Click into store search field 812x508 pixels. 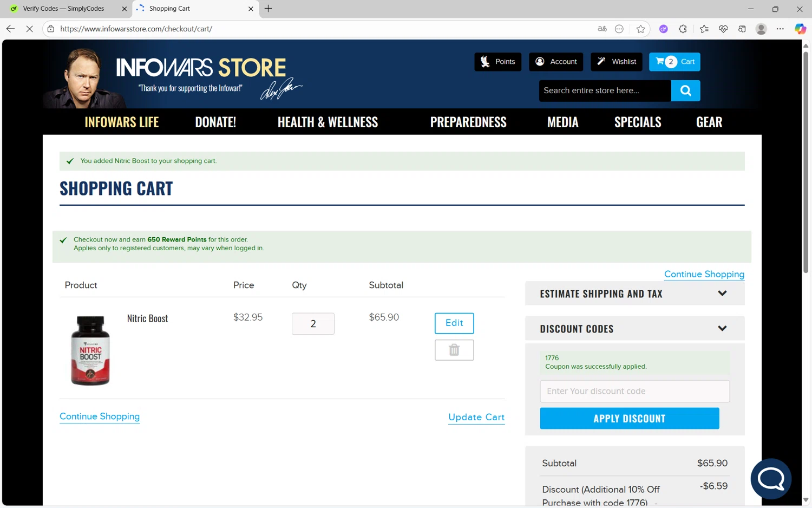pos(605,90)
